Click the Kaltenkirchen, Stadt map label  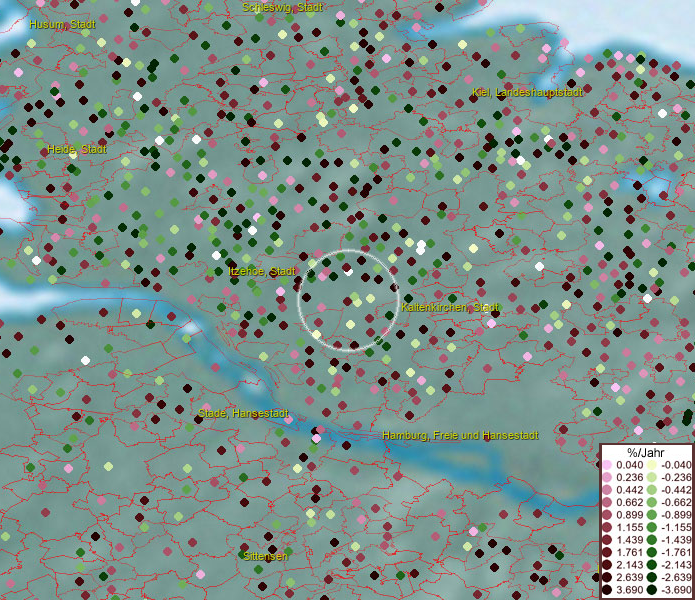[x=450, y=307]
